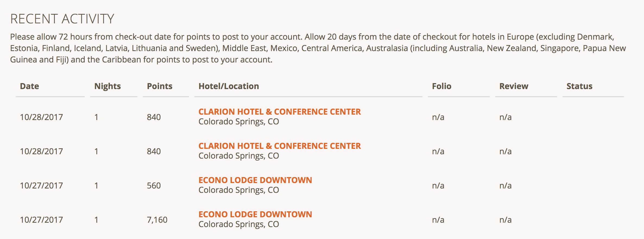Click the nights value in the 7,160-point row
The width and height of the screenshot is (644, 239).
point(96,220)
